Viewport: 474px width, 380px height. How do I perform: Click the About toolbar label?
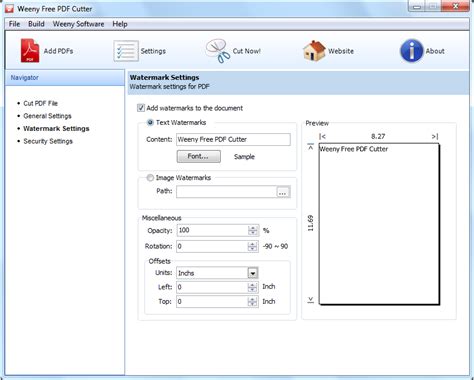click(x=435, y=51)
